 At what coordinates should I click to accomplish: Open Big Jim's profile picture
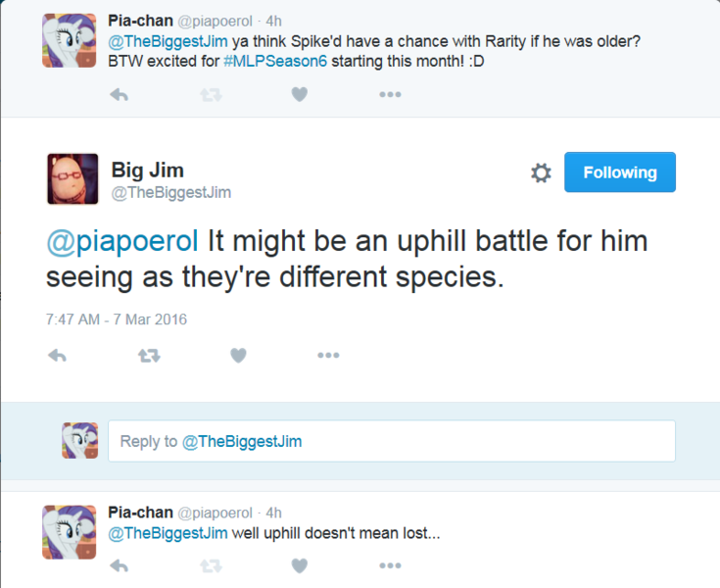tap(73, 178)
